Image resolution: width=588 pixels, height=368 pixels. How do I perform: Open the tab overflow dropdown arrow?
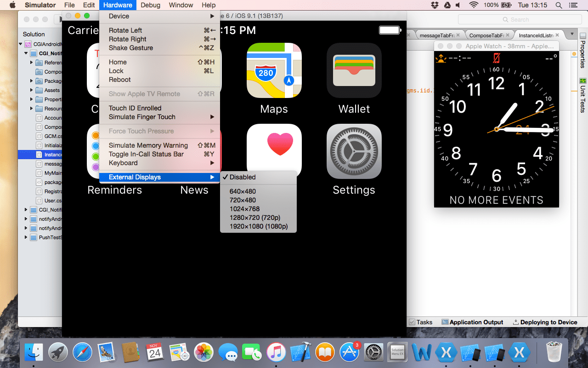click(572, 34)
